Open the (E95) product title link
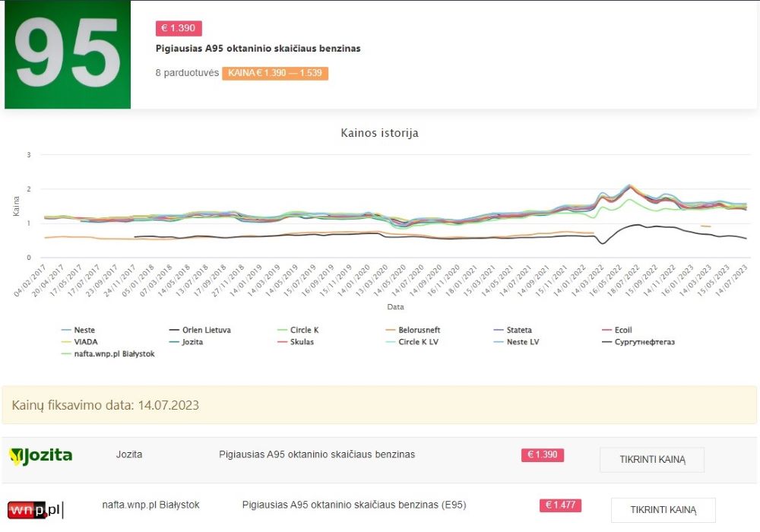 click(354, 505)
